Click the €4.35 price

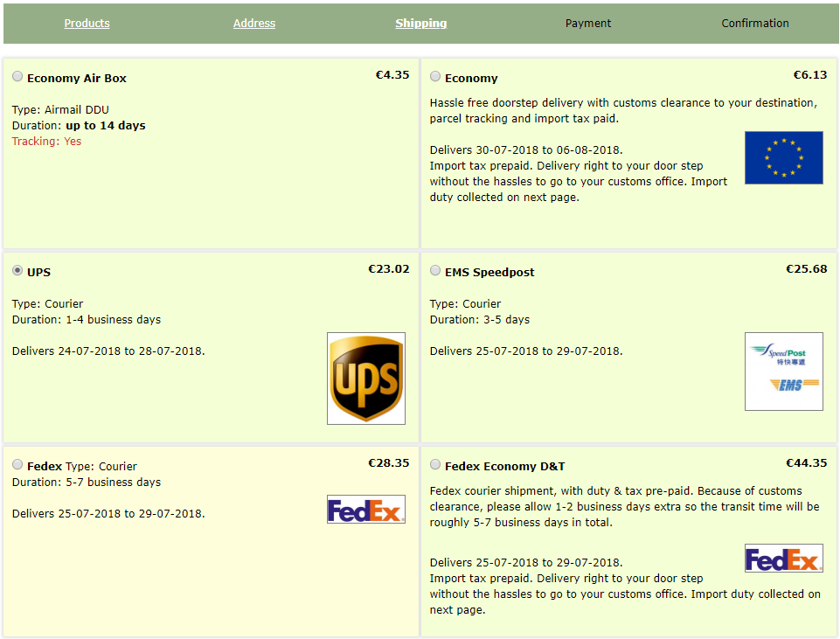(392, 75)
